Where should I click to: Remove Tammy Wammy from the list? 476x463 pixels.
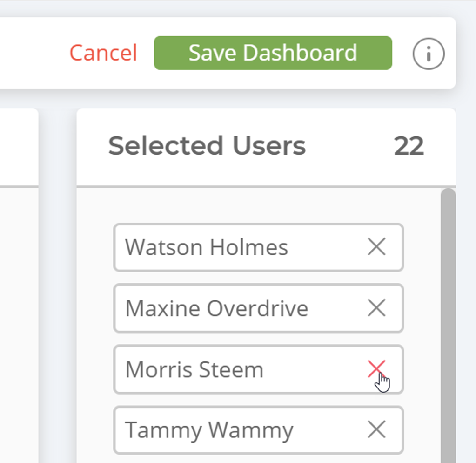(376, 429)
